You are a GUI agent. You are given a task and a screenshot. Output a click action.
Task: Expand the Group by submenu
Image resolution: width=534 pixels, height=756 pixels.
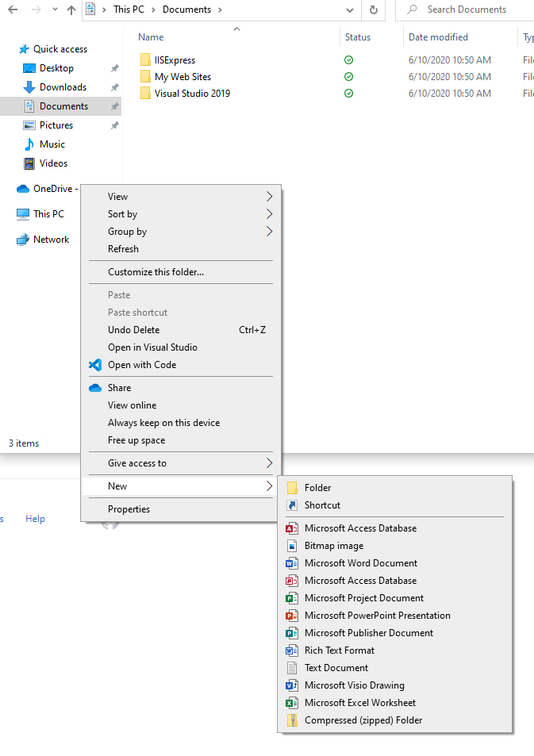(181, 232)
